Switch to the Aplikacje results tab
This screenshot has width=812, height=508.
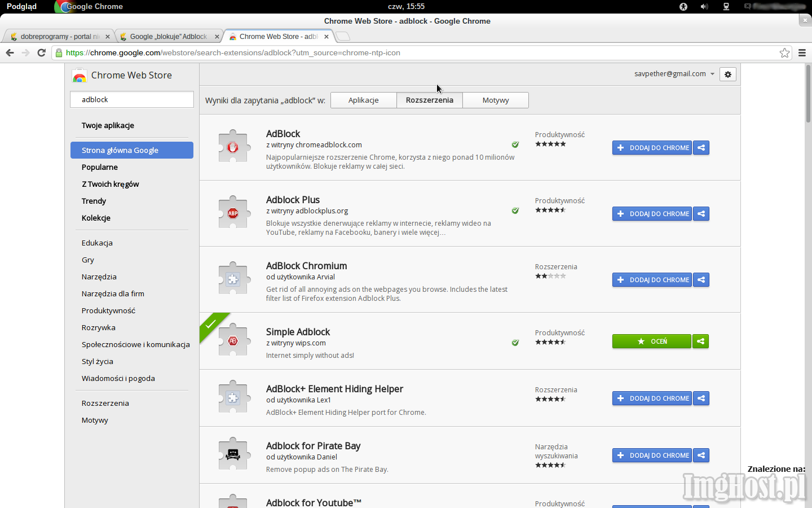364,100
